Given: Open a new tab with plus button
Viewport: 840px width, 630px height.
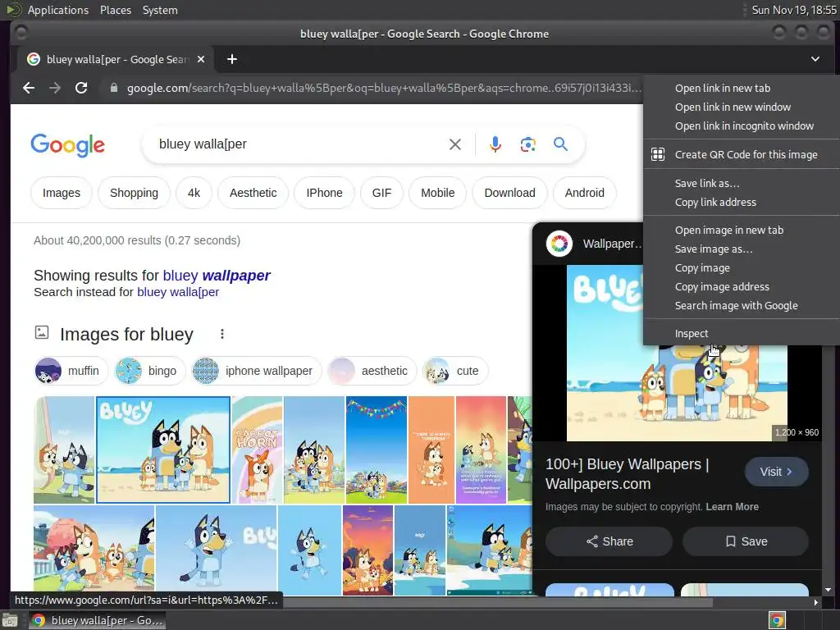Looking at the screenshot, I should (232, 59).
